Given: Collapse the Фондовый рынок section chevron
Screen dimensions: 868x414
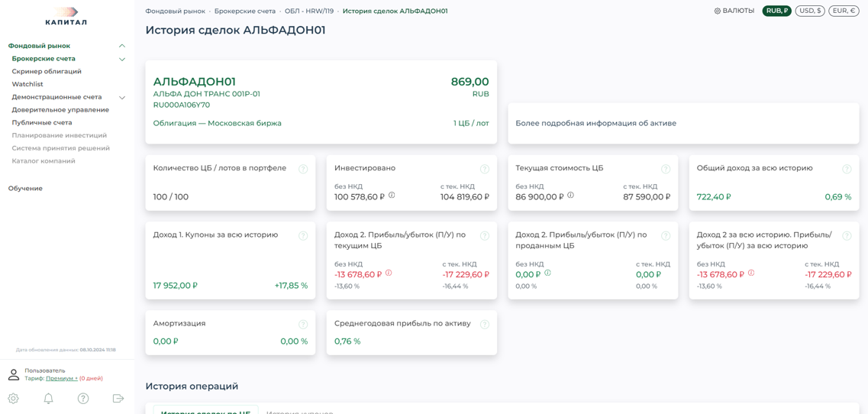Looking at the screenshot, I should [122, 46].
